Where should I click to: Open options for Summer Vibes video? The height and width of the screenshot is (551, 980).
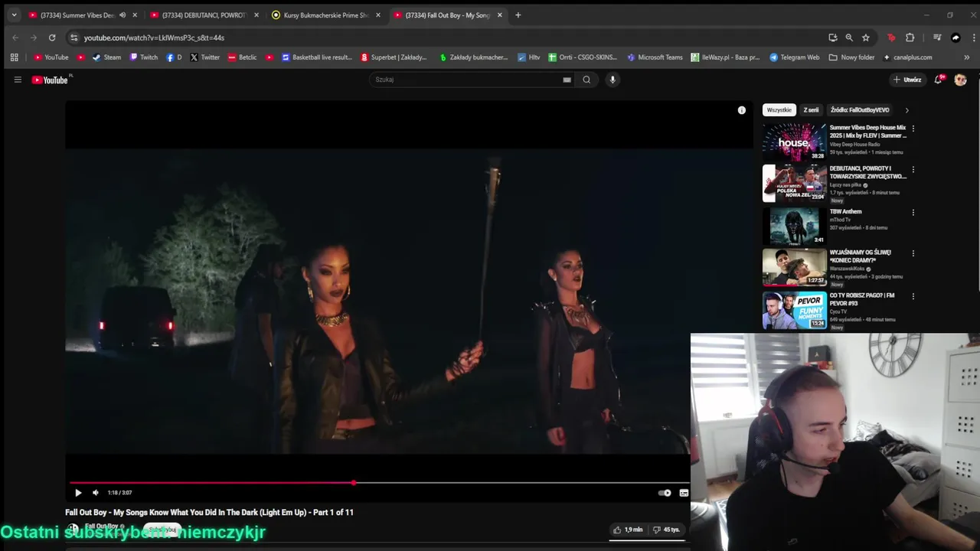pyautogui.click(x=913, y=129)
